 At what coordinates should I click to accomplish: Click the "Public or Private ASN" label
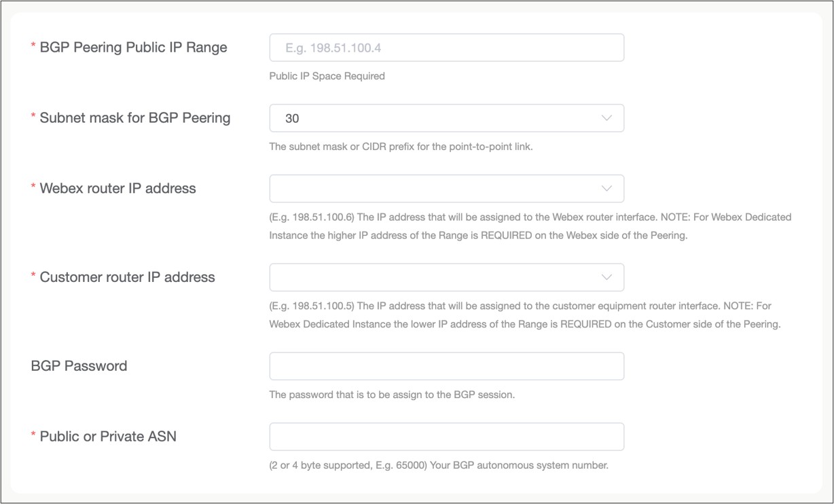[108, 437]
